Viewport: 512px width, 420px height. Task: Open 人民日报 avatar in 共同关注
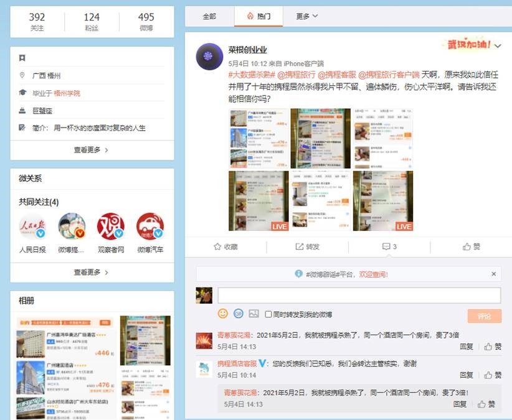pos(32,227)
